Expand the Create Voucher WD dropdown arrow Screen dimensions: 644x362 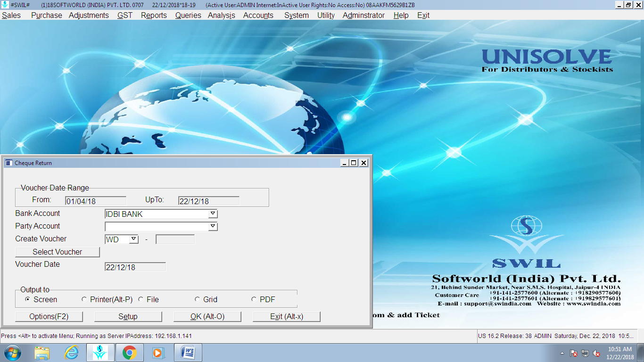pos(133,239)
